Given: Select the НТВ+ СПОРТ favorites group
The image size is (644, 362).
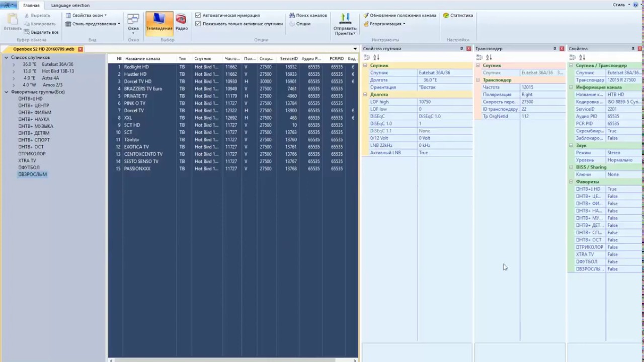Looking at the screenshot, I should coord(34,140).
